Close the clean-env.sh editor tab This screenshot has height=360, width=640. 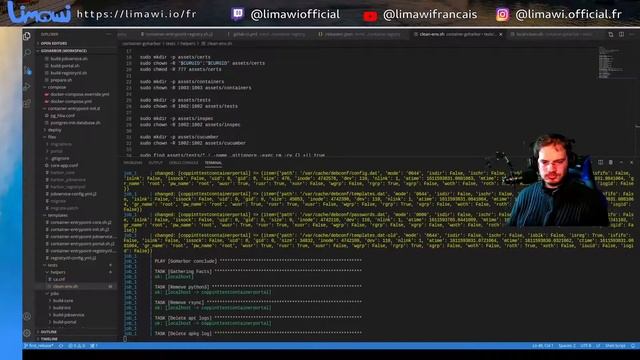click(x=501, y=34)
